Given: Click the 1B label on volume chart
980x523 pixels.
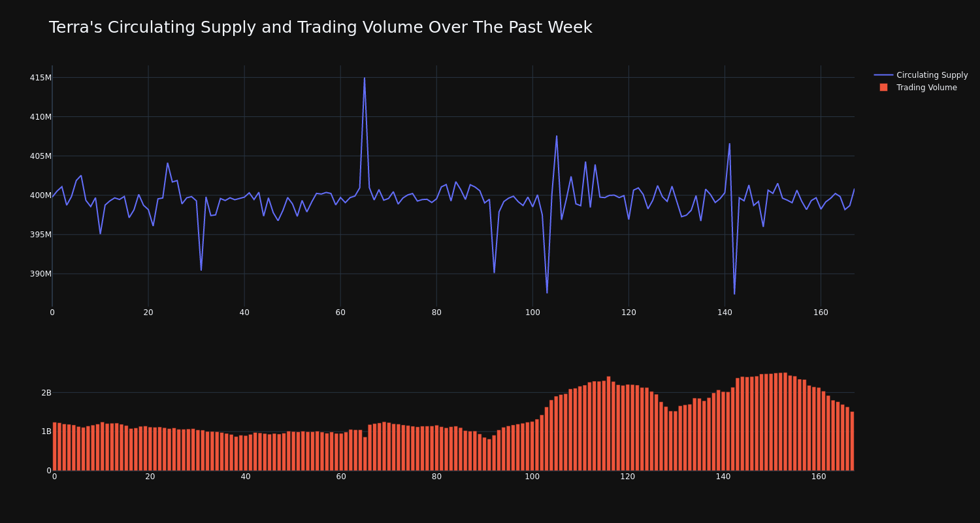Looking at the screenshot, I should (46, 431).
